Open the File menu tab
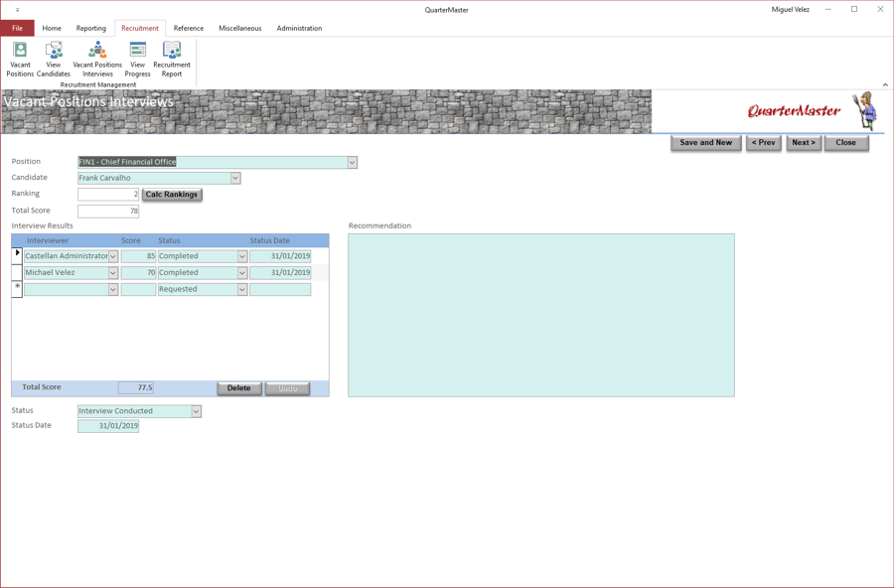Image resolution: width=894 pixels, height=588 pixels. click(18, 28)
